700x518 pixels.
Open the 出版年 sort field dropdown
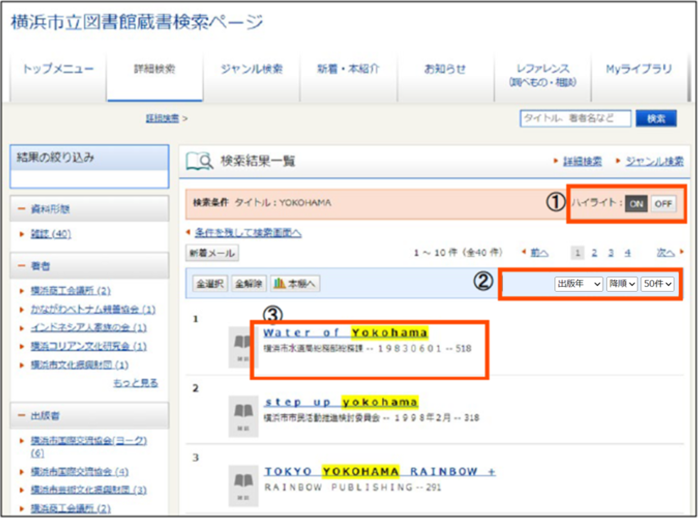[578, 284]
